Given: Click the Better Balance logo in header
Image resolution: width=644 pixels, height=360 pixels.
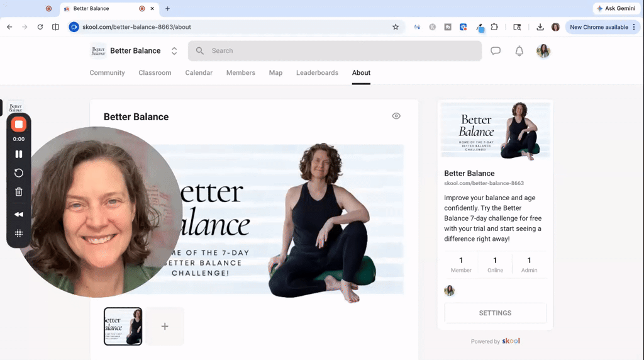Looking at the screenshot, I should click(97, 51).
